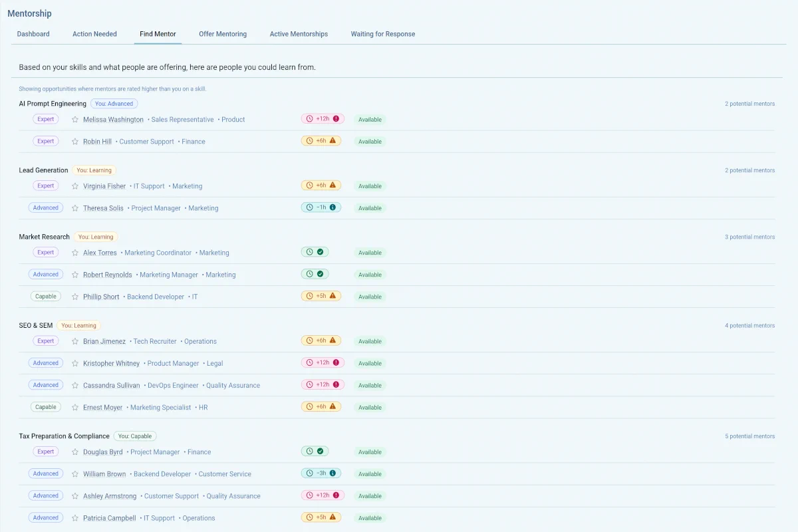
Task: Open Theresa Solis's profile link
Action: coord(103,208)
